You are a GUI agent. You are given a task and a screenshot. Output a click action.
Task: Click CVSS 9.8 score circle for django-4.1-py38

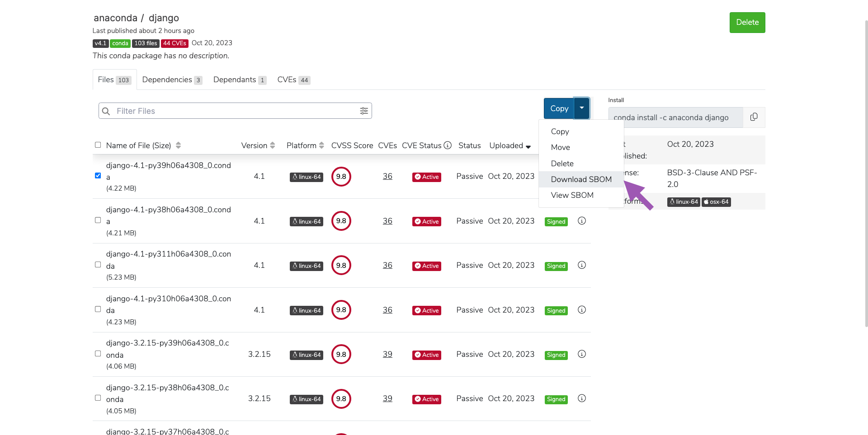point(341,221)
